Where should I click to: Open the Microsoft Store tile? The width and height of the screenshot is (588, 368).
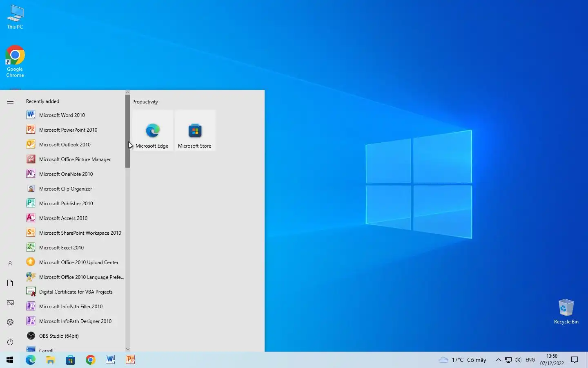[195, 130]
